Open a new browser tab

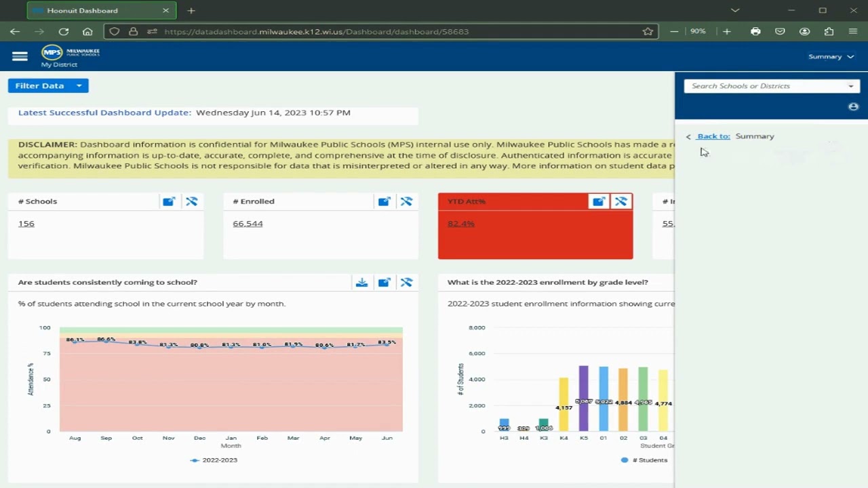(191, 11)
